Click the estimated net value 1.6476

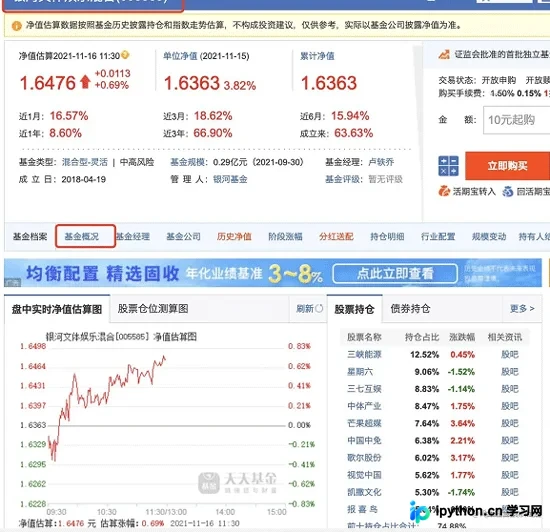coord(48,83)
